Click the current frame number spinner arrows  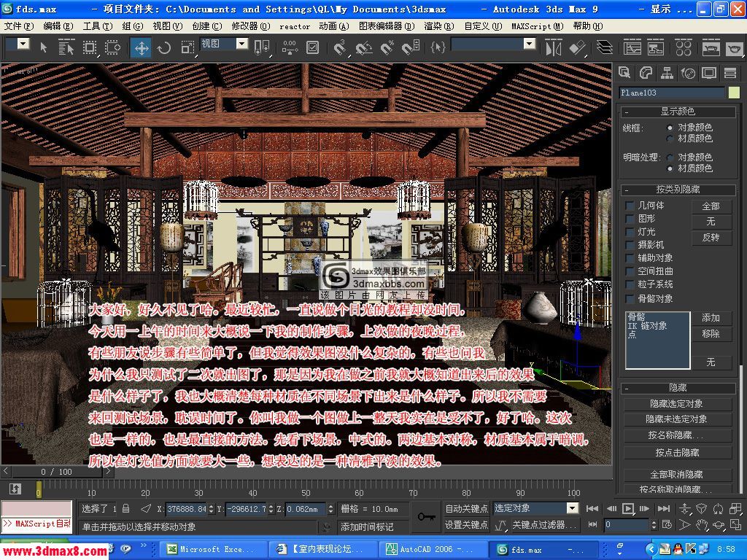tap(654, 525)
